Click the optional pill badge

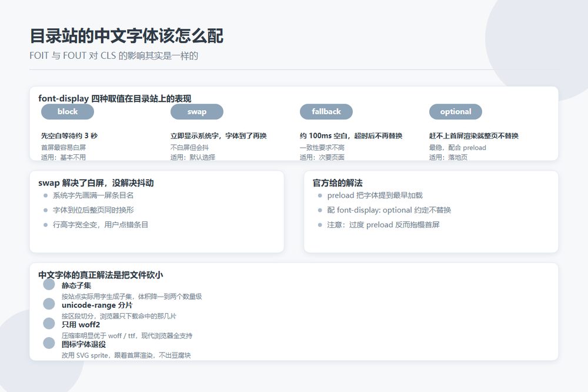click(456, 111)
